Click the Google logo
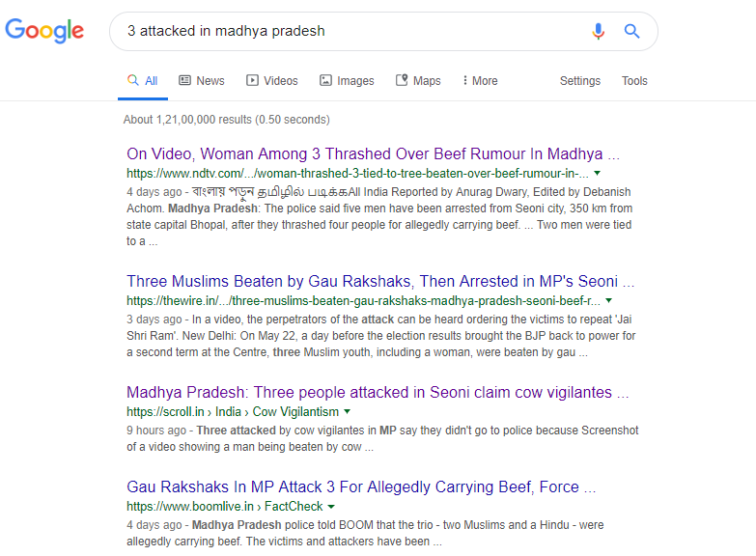 pyautogui.click(x=44, y=30)
